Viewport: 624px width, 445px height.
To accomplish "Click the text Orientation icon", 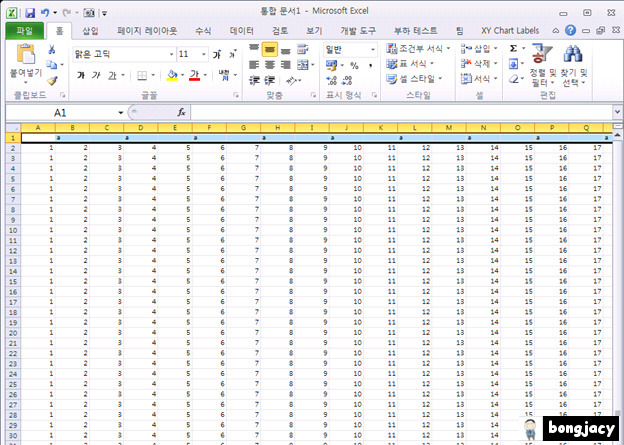I will (x=291, y=80).
